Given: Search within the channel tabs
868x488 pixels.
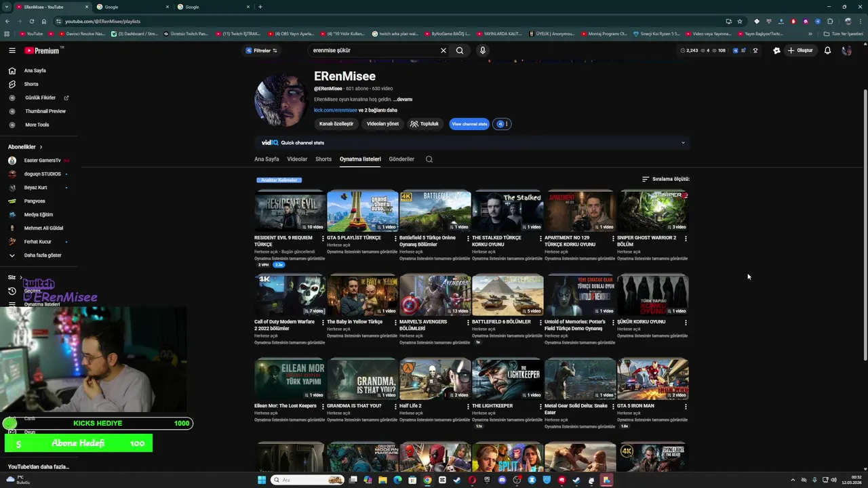Looking at the screenshot, I should [x=429, y=159].
